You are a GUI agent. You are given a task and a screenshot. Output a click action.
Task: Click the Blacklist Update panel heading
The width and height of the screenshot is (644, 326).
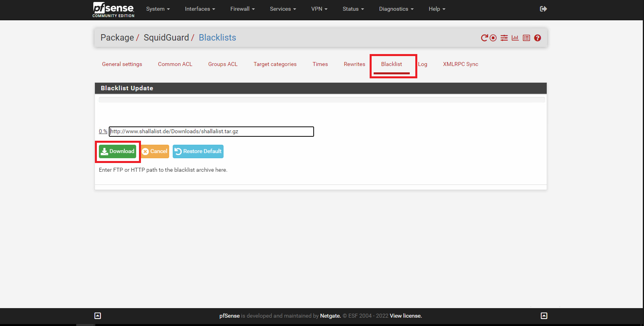[321, 88]
